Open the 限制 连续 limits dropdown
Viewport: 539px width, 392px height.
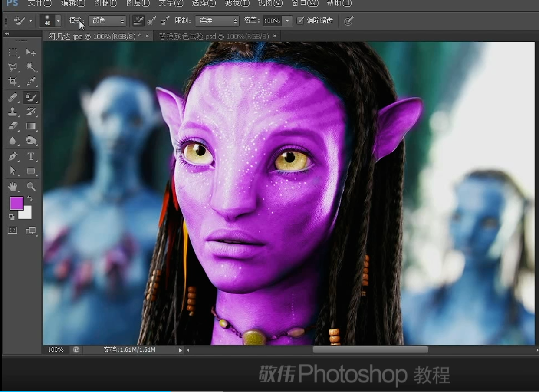coord(217,20)
